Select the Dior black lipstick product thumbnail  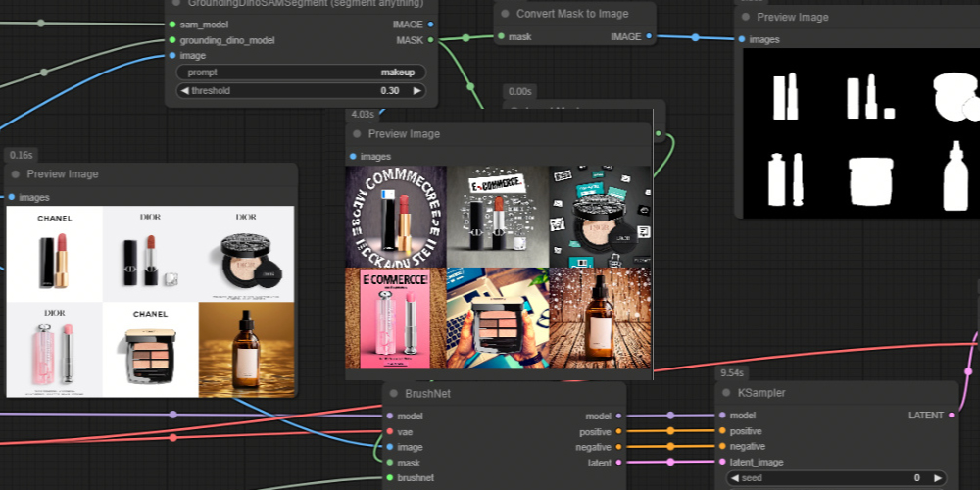coord(151,255)
